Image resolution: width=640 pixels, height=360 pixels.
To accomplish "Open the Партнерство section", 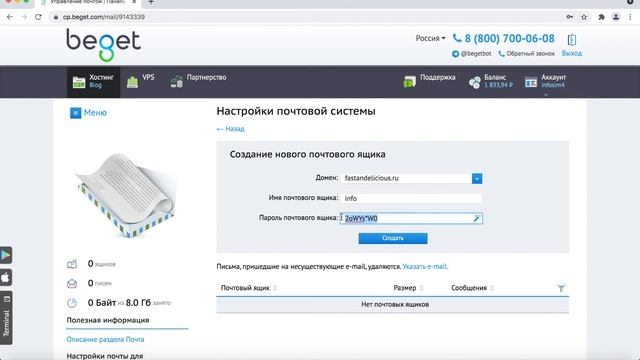I will click(x=198, y=81).
